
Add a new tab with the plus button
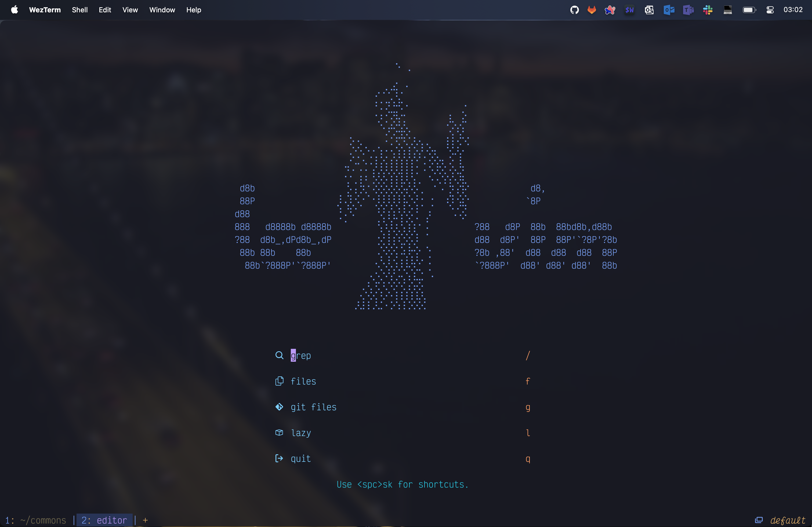tap(145, 520)
